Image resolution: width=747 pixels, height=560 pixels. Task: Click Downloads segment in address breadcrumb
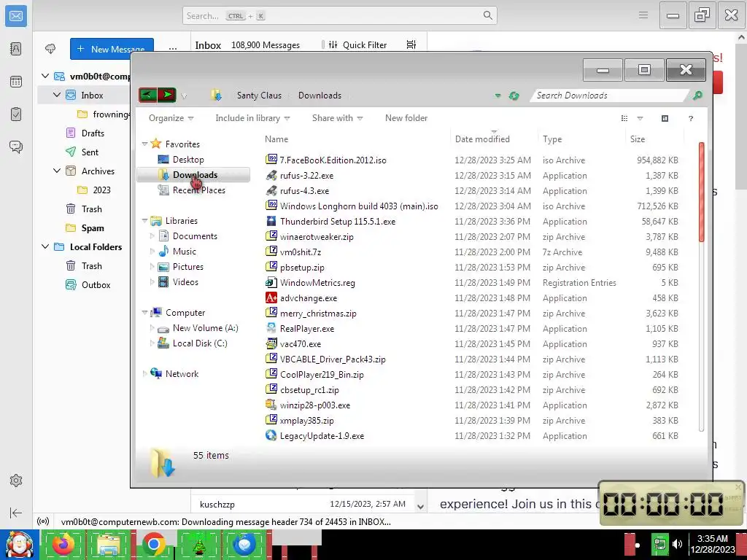(x=320, y=96)
